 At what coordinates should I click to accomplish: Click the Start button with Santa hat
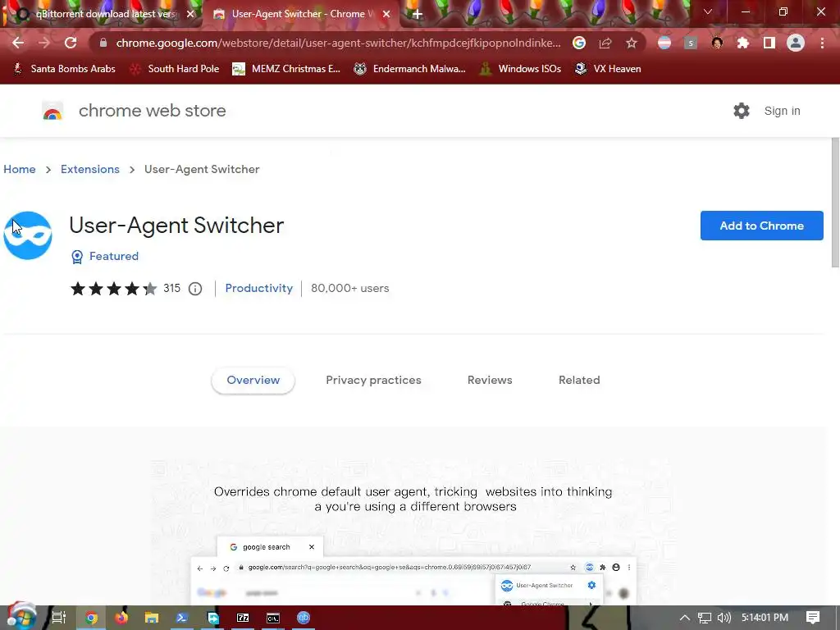[x=21, y=617]
